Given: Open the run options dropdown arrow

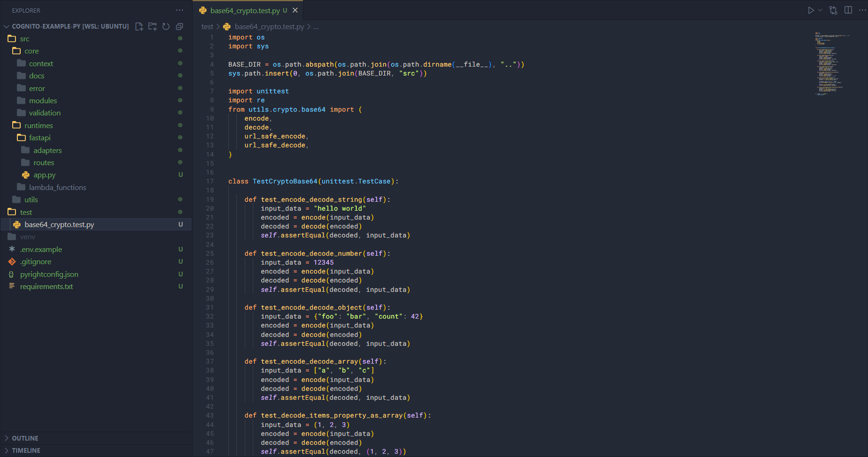Looking at the screenshot, I should click(820, 10).
